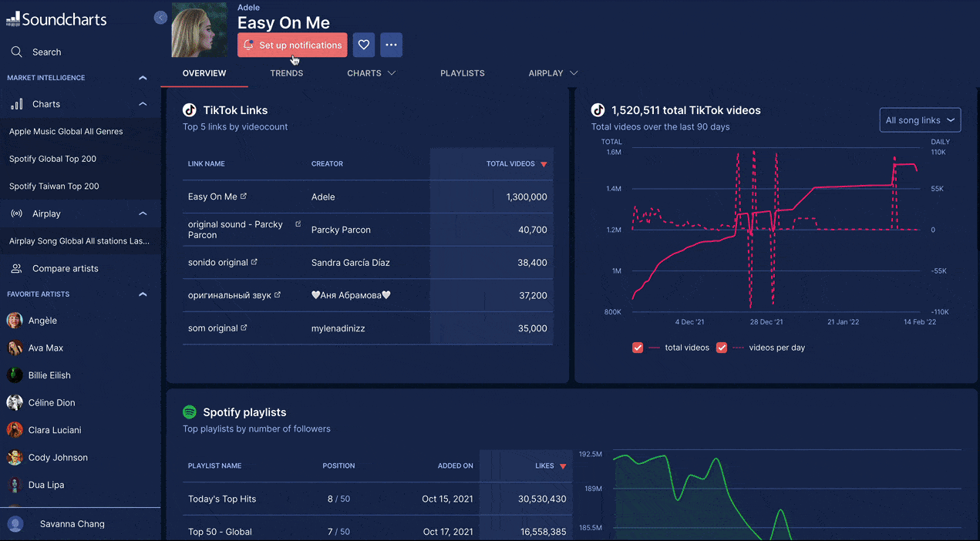Uncheck the total videos checkbox
This screenshot has height=541, width=980.
pos(638,348)
